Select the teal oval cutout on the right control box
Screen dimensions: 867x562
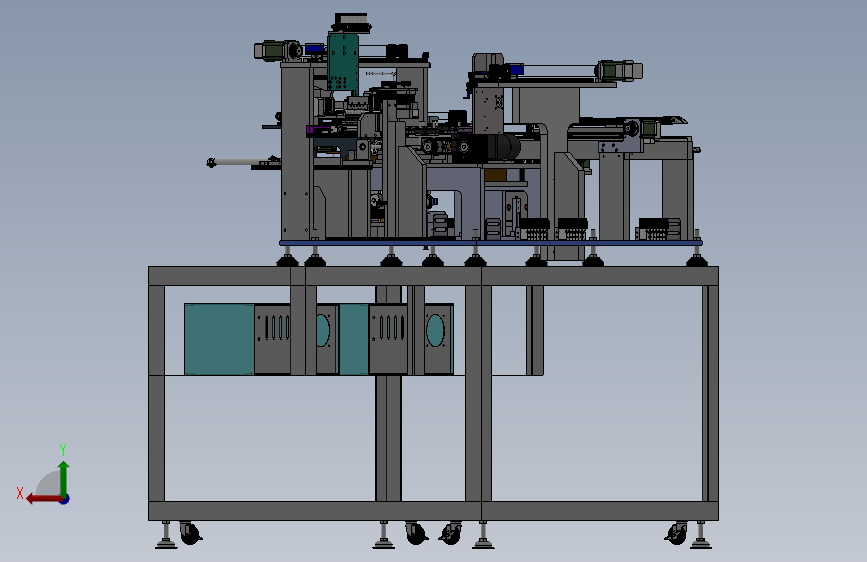435,330
